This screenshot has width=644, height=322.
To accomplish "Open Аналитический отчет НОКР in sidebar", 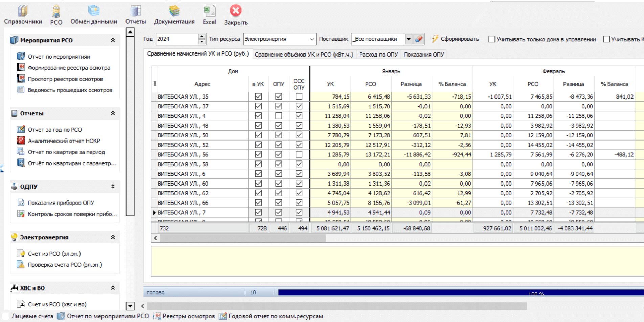I will [64, 141].
